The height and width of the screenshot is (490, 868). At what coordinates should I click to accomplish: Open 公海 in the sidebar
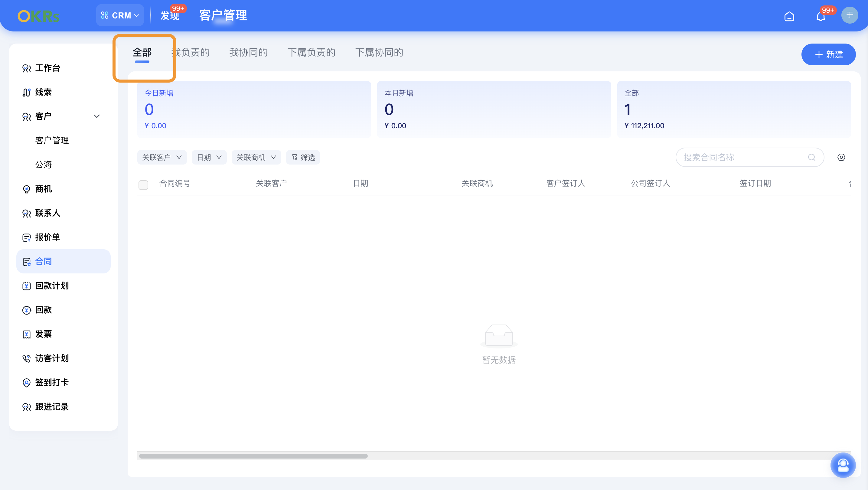(x=44, y=165)
